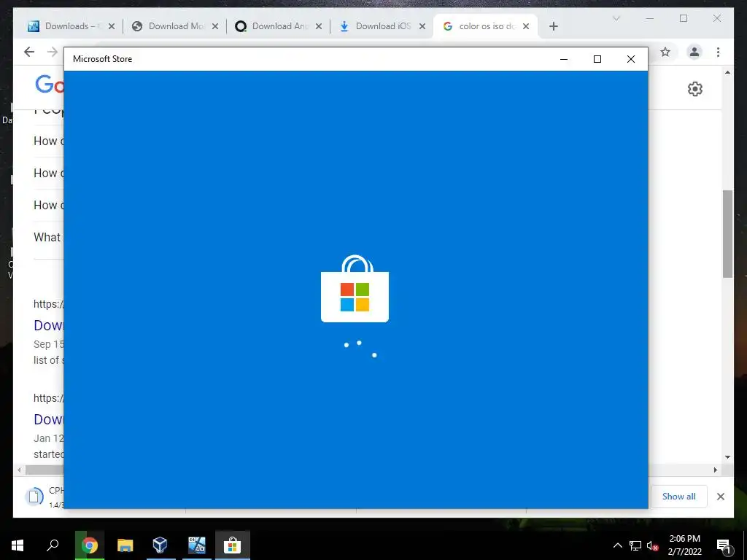The width and height of the screenshot is (747, 560).
Task: Bookmark this page with the star icon
Action: pyautogui.click(x=665, y=52)
